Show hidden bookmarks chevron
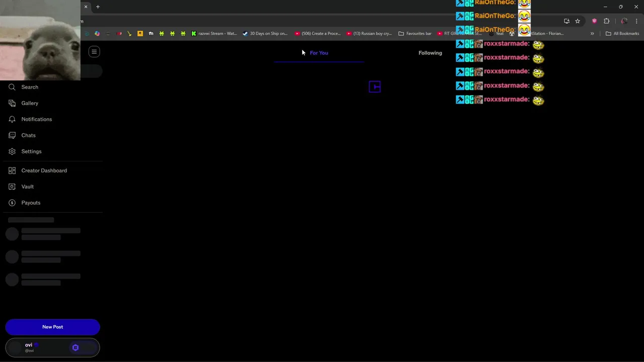The height and width of the screenshot is (362, 644). pyautogui.click(x=592, y=34)
